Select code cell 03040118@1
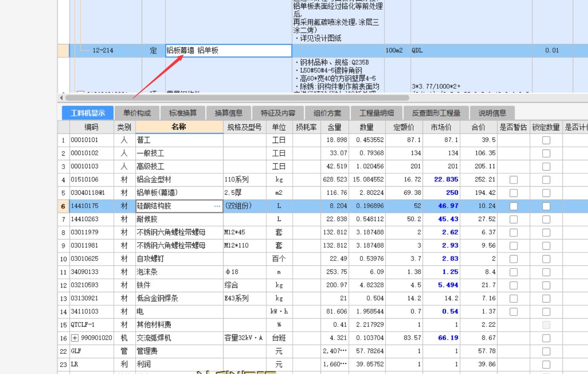 pyautogui.click(x=91, y=193)
